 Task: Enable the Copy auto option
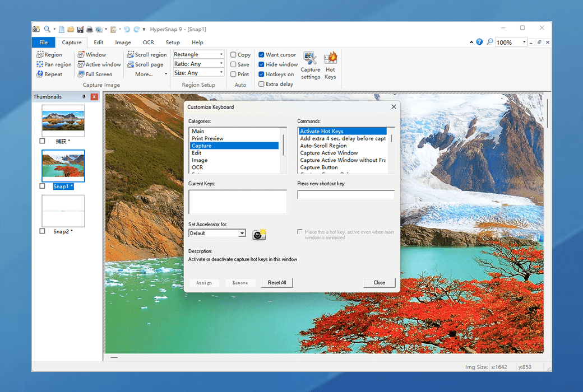tap(234, 55)
